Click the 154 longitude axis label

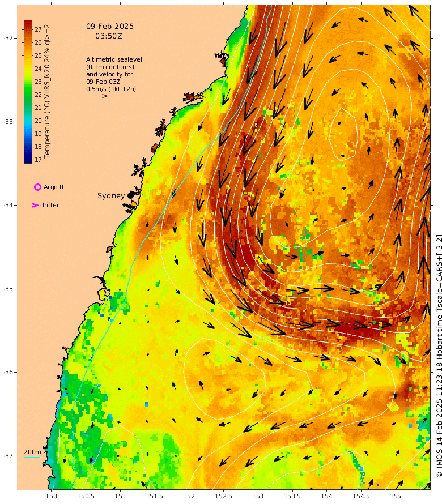point(326,496)
